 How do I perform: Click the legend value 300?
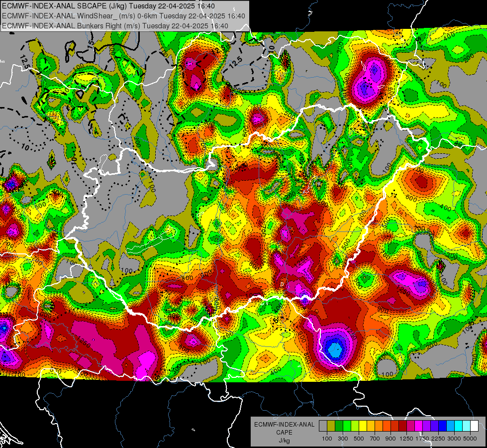tap(343, 439)
